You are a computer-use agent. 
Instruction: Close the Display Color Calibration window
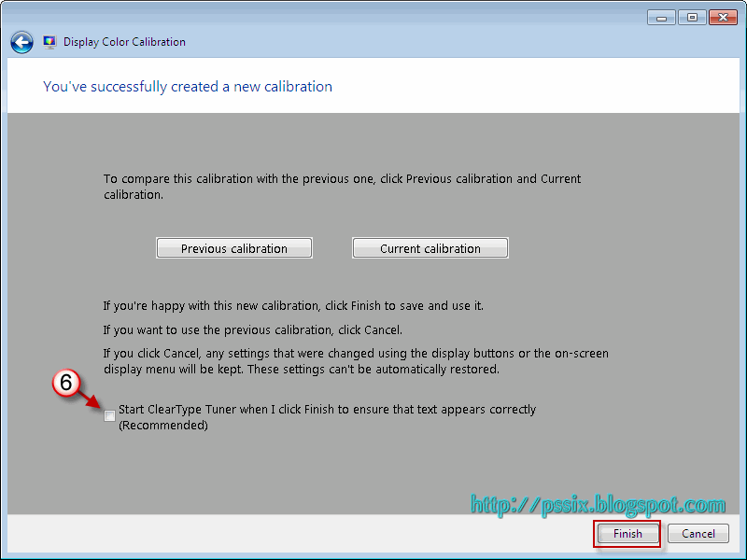pos(723,18)
